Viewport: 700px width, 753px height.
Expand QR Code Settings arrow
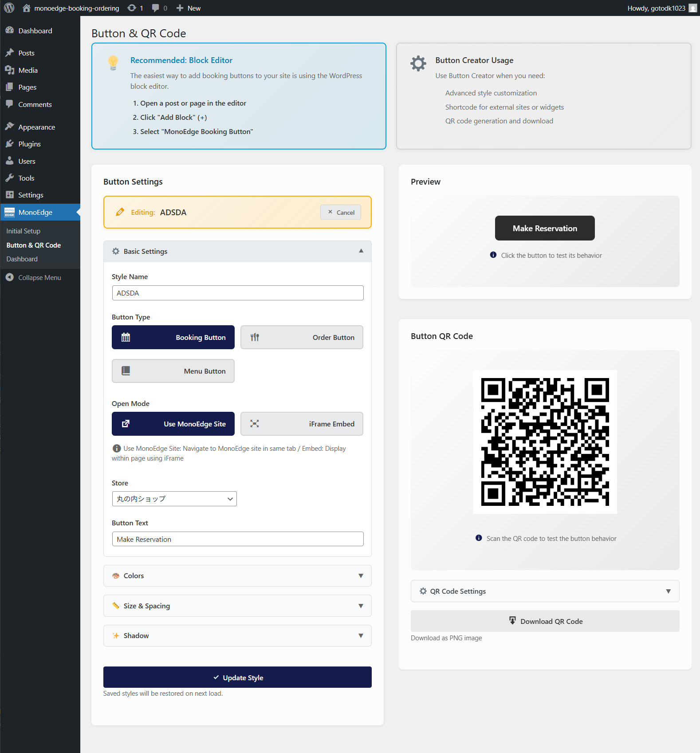point(668,591)
